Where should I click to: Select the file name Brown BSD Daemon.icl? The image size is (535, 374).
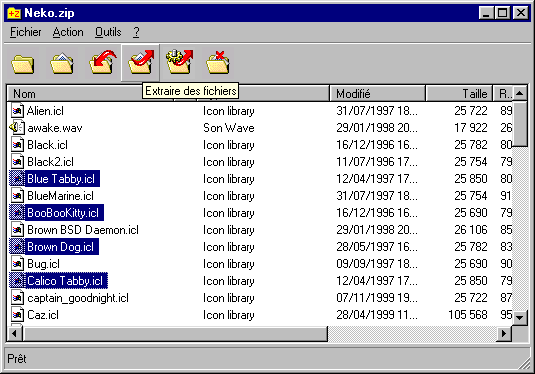click(x=83, y=230)
